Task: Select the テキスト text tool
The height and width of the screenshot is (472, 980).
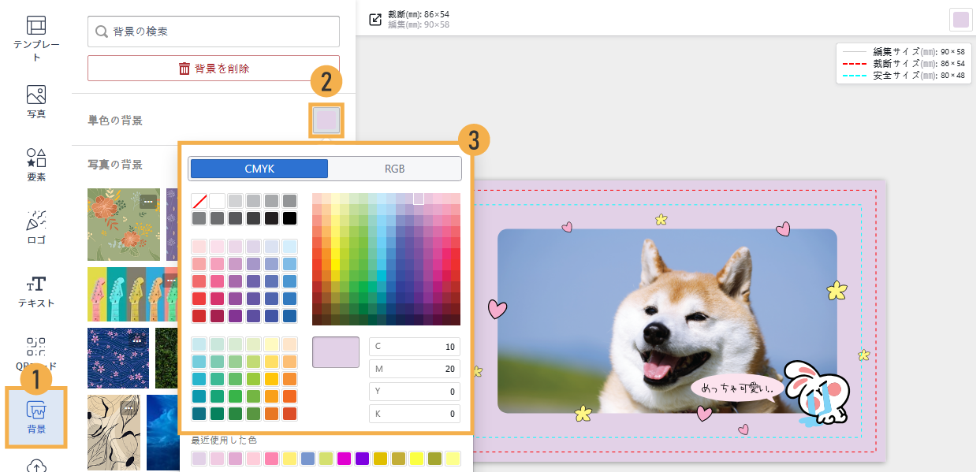Action: pos(36,291)
